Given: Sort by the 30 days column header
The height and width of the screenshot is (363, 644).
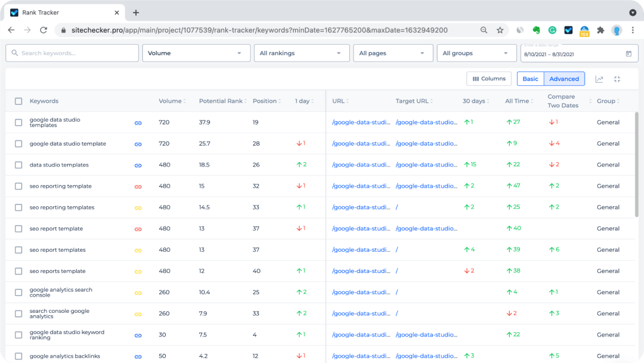Looking at the screenshot, I should pyautogui.click(x=476, y=101).
